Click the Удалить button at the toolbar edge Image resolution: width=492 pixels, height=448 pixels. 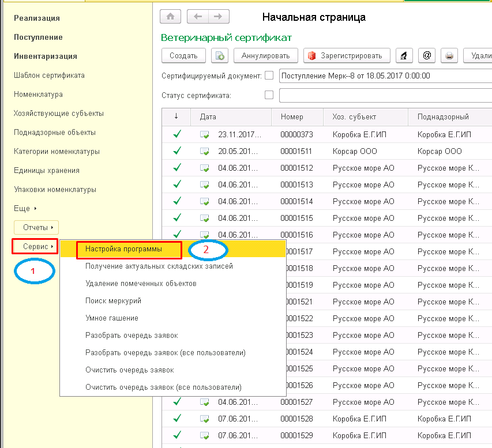478,56
